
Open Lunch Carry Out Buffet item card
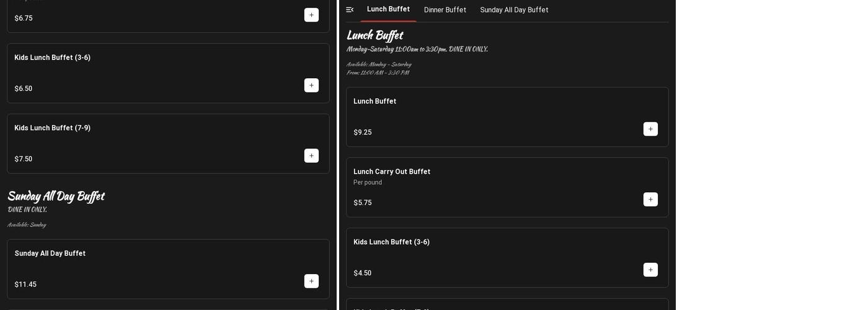484,187
